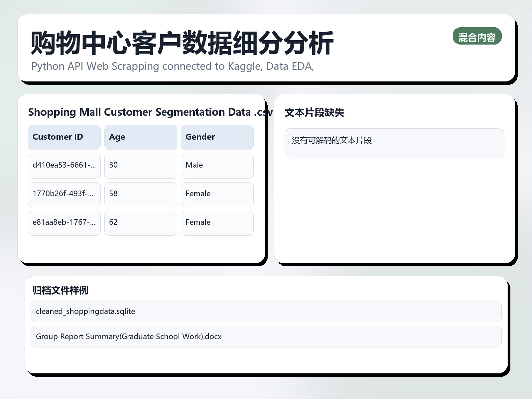This screenshot has width=532, height=399.
Task: Select the Male gender cell
Action: tap(217, 166)
